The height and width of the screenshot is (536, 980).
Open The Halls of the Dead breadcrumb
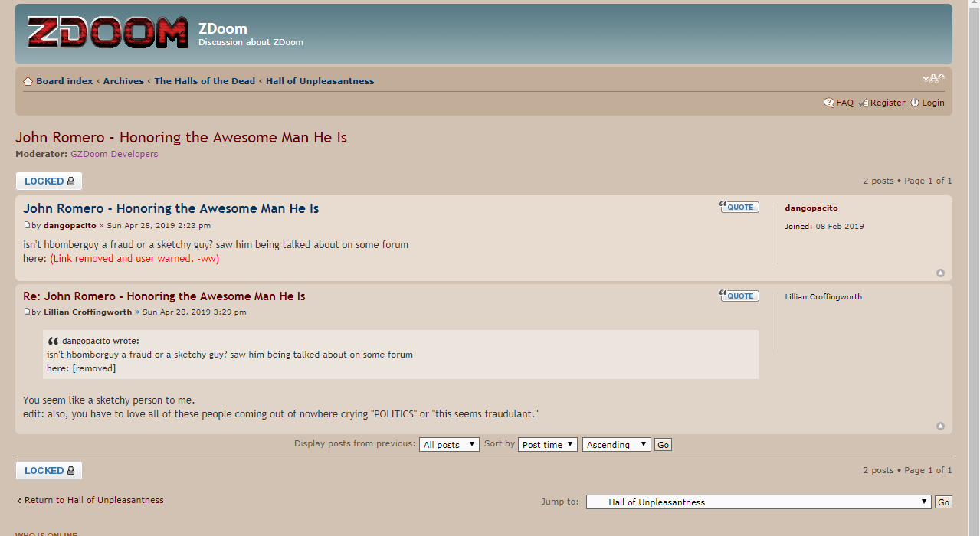(x=205, y=81)
